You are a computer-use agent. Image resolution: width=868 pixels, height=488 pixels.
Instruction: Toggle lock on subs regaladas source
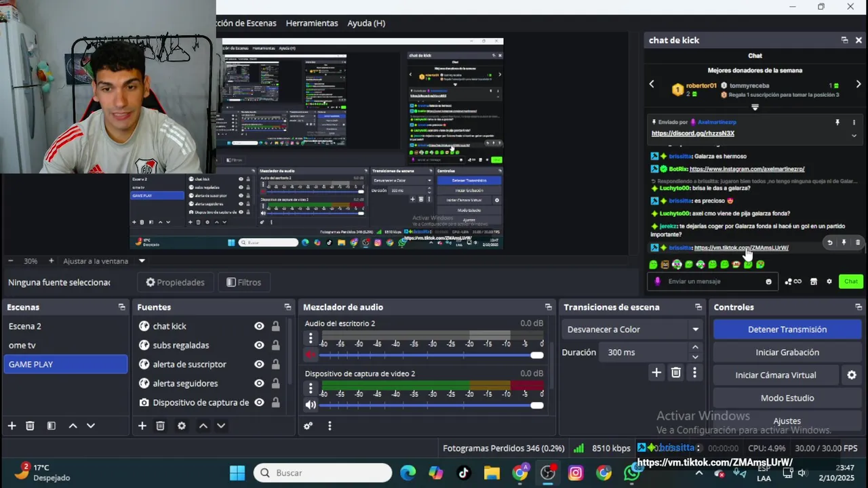point(275,345)
